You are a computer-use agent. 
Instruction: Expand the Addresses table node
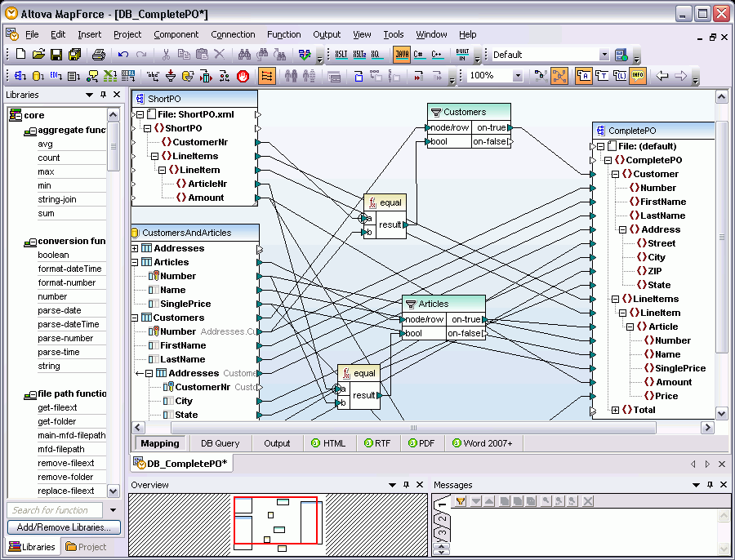click(135, 248)
